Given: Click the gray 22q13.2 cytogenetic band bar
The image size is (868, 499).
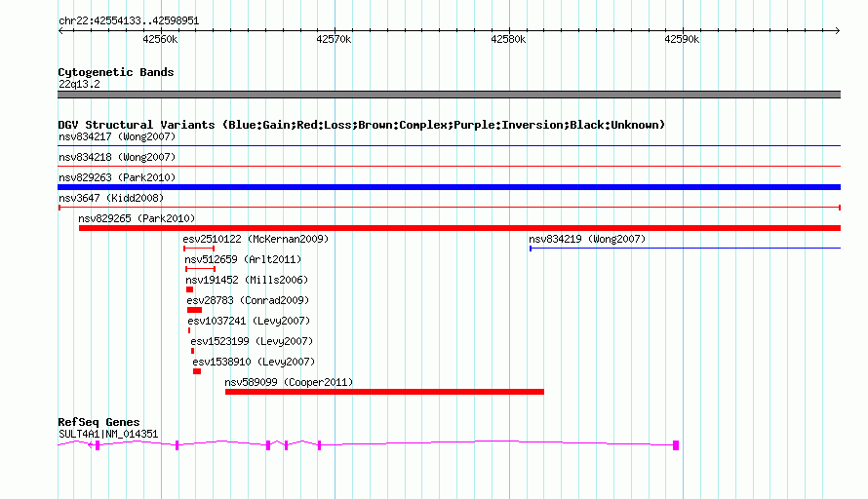Looking at the screenshot, I should pyautogui.click(x=449, y=95).
